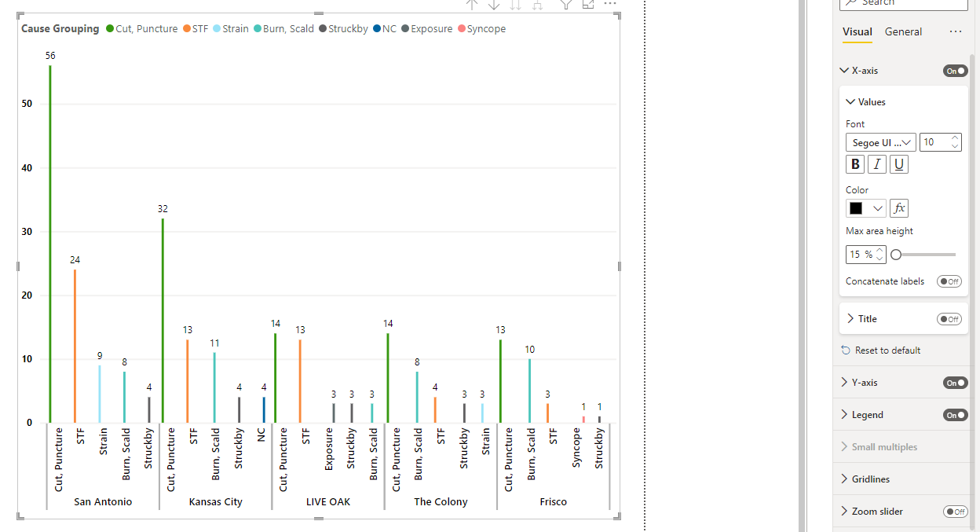The width and height of the screenshot is (980, 532).
Task: Click the focus mode icon
Action: point(588,4)
